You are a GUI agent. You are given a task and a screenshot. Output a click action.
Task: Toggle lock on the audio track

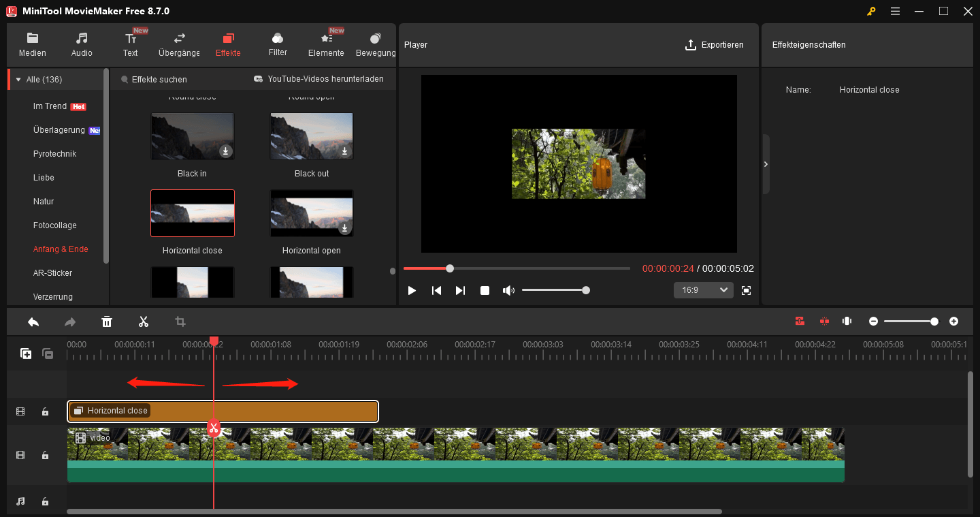click(45, 501)
